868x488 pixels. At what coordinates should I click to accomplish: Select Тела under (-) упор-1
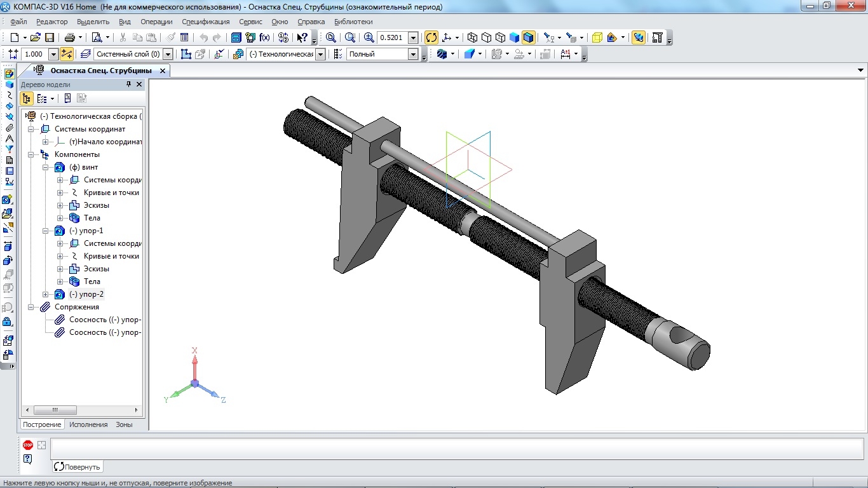point(92,281)
